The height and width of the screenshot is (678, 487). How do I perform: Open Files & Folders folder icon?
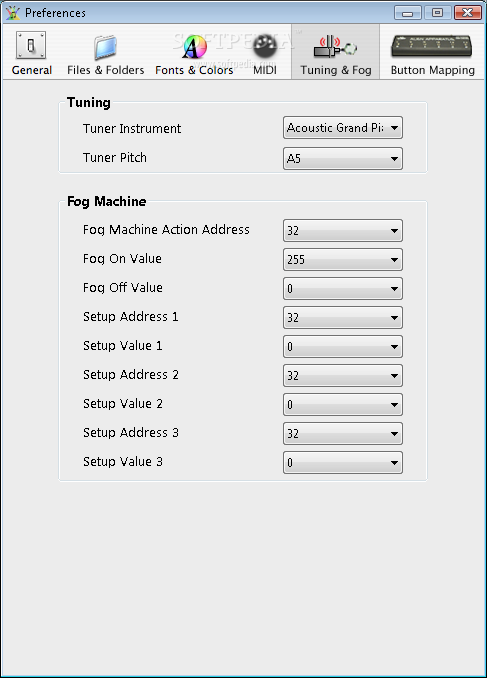pyautogui.click(x=106, y=47)
